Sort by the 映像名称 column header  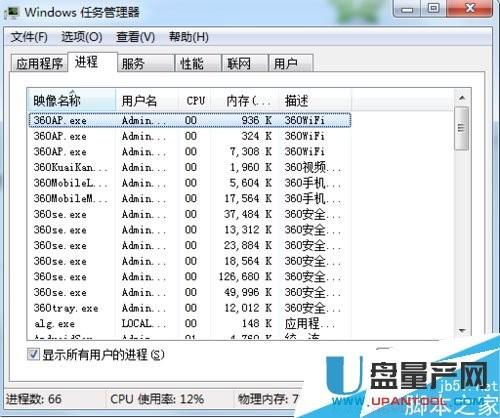(71, 100)
